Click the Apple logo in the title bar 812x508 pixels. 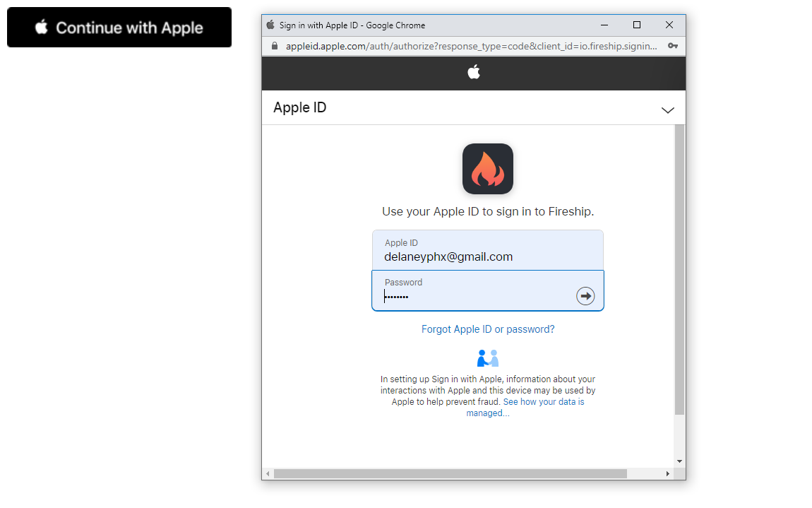click(x=270, y=25)
